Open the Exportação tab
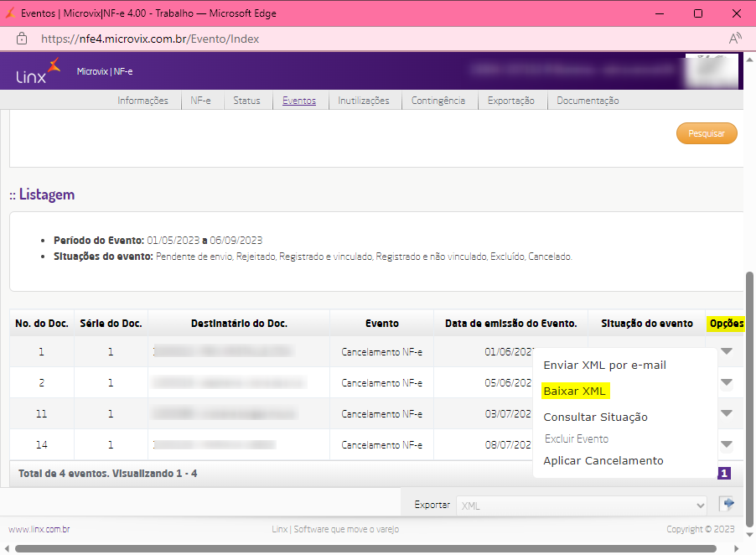756x555 pixels. [x=511, y=101]
